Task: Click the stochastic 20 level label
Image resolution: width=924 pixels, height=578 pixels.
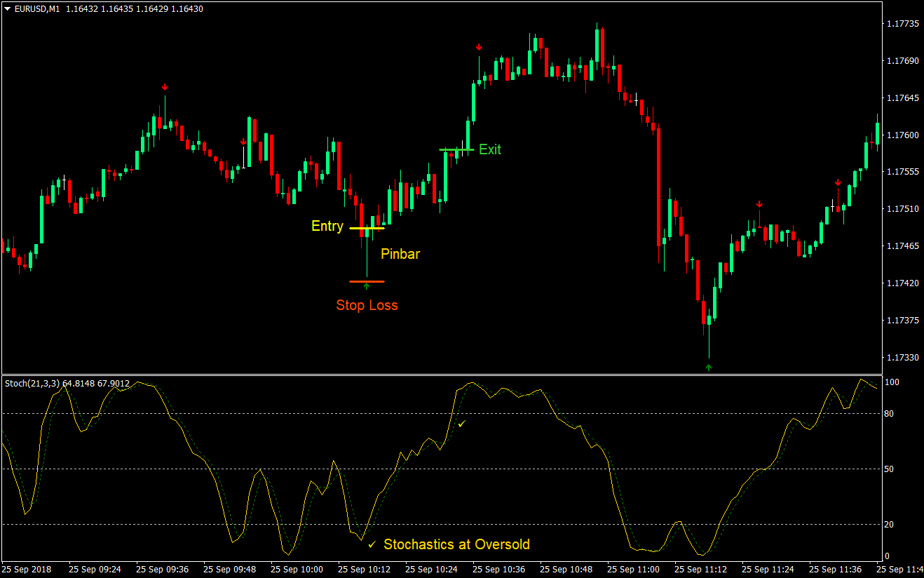Action: 890,525
